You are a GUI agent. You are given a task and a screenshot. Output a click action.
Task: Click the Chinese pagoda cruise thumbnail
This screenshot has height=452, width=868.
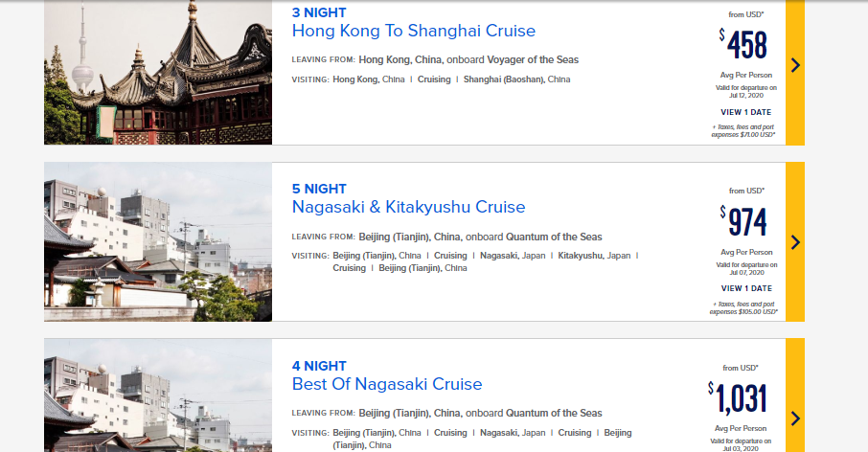click(158, 72)
